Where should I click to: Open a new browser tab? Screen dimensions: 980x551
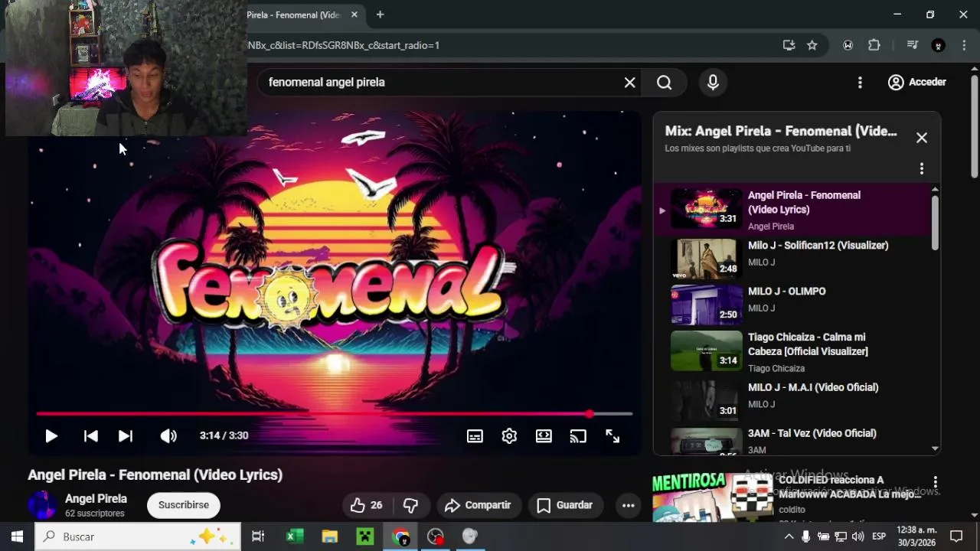[380, 15]
